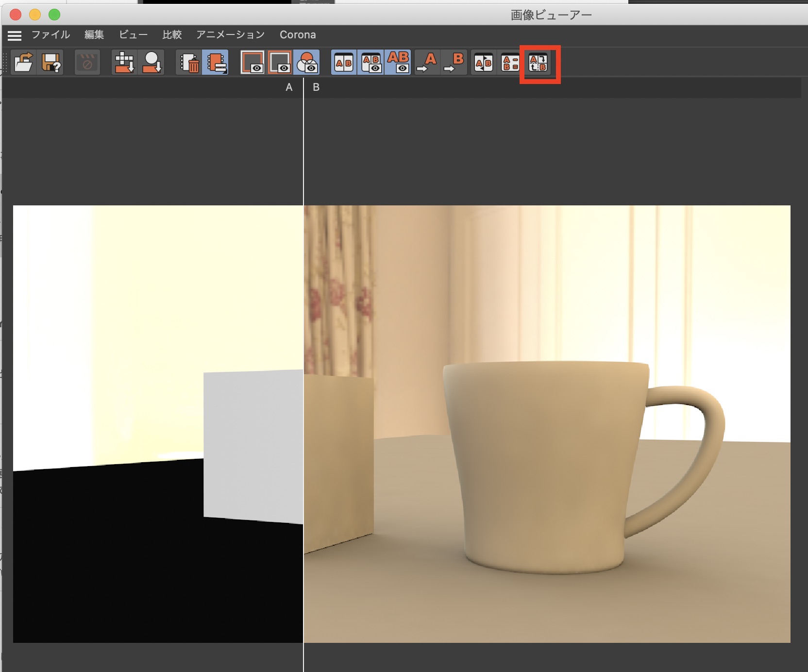Expand the アニメーション menu

[230, 35]
